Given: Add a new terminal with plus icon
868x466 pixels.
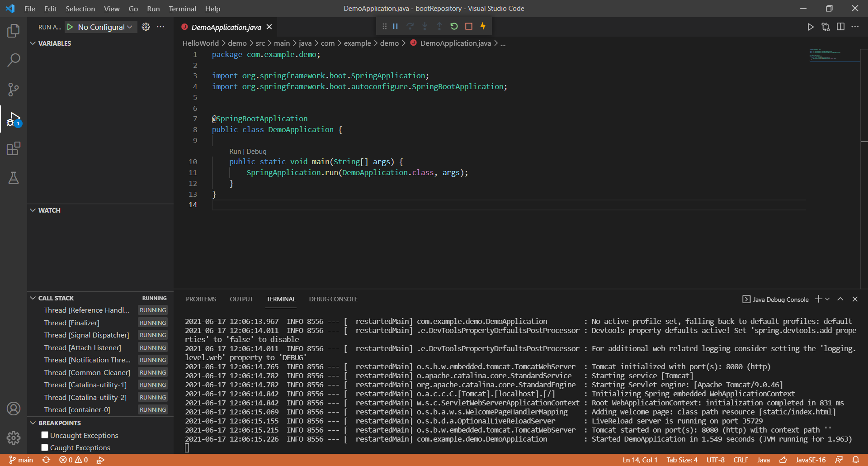Looking at the screenshot, I should 818,299.
